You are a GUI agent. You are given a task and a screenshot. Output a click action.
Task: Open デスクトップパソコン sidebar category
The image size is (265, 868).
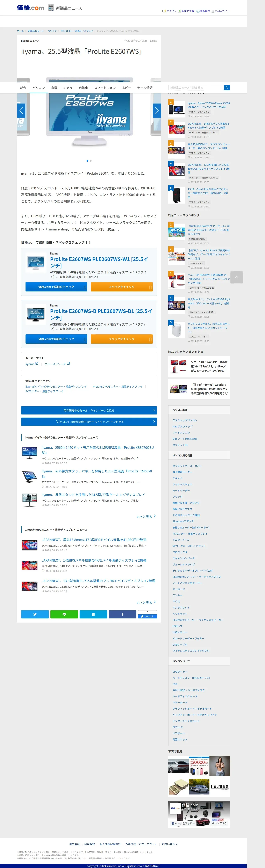coord(185,420)
